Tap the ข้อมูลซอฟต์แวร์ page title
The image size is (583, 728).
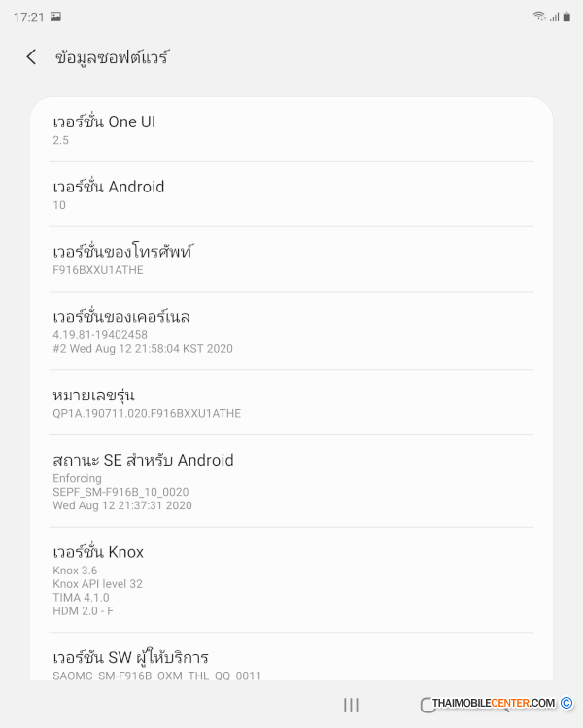click(x=112, y=57)
